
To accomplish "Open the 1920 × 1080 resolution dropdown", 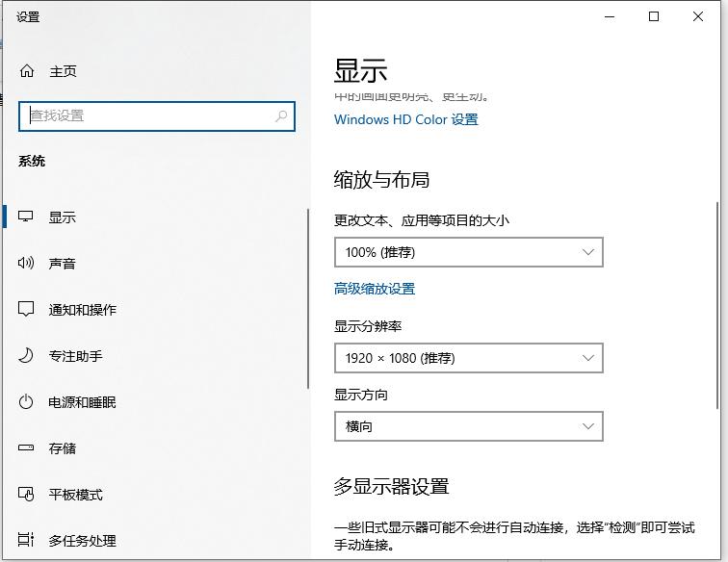I will coord(469,358).
